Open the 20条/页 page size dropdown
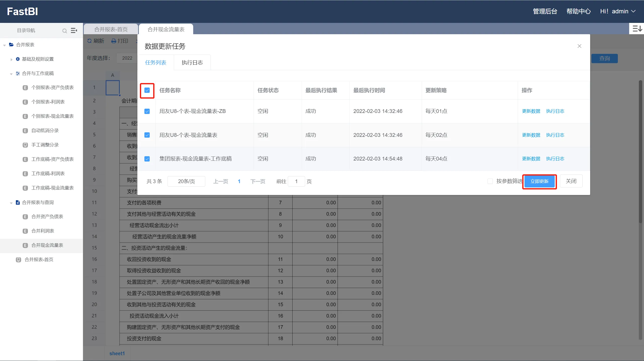Viewport: 644px width, 361px height. (186, 181)
